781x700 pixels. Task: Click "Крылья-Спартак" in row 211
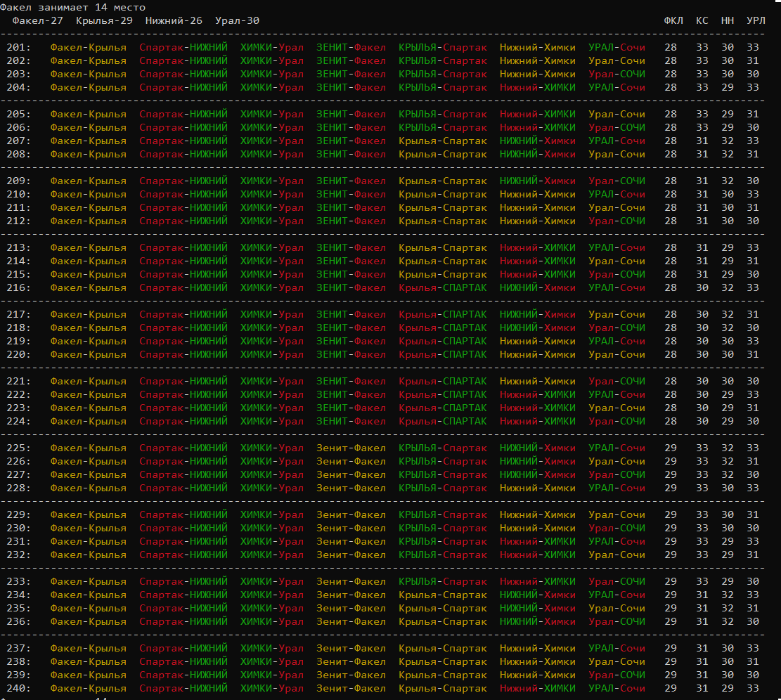coord(443,207)
